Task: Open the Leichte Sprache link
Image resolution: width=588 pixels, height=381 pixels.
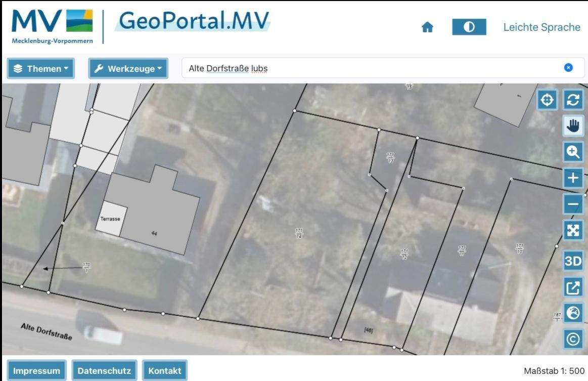Action: pyautogui.click(x=541, y=27)
